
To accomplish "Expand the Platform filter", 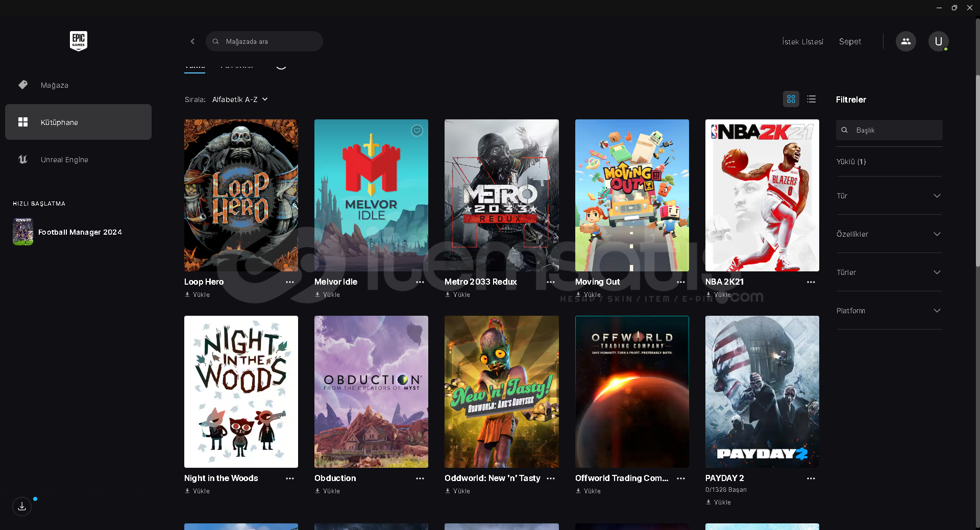I will [x=889, y=311].
